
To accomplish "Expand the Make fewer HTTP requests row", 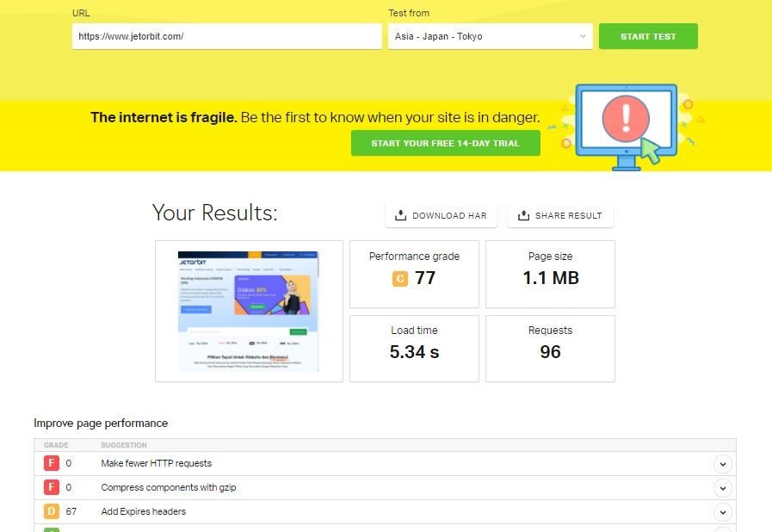I will tap(722, 464).
